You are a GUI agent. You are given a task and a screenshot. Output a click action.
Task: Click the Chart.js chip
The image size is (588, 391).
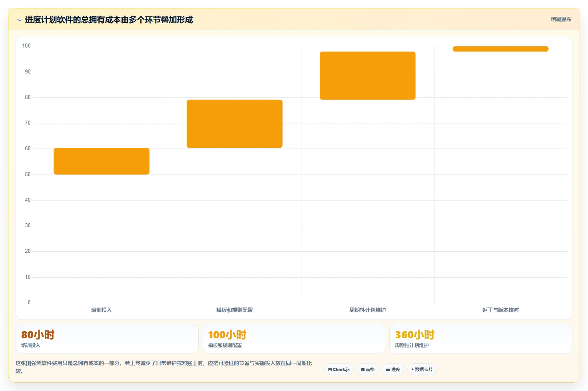(339, 369)
